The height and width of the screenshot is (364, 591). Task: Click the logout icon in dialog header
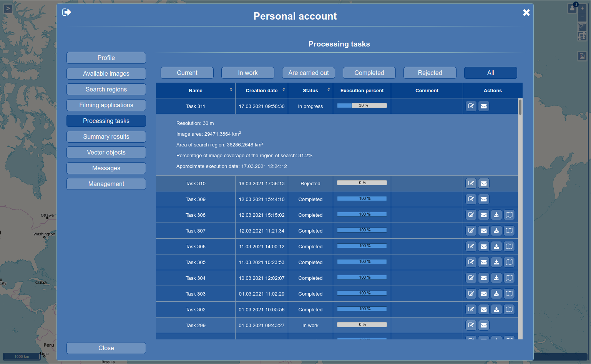coord(66,12)
